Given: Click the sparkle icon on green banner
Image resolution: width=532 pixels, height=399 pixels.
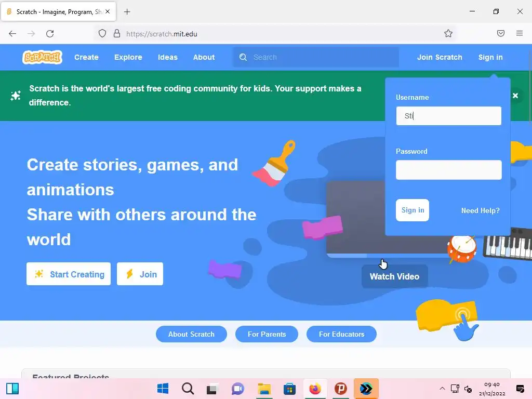Looking at the screenshot, I should tap(16, 96).
